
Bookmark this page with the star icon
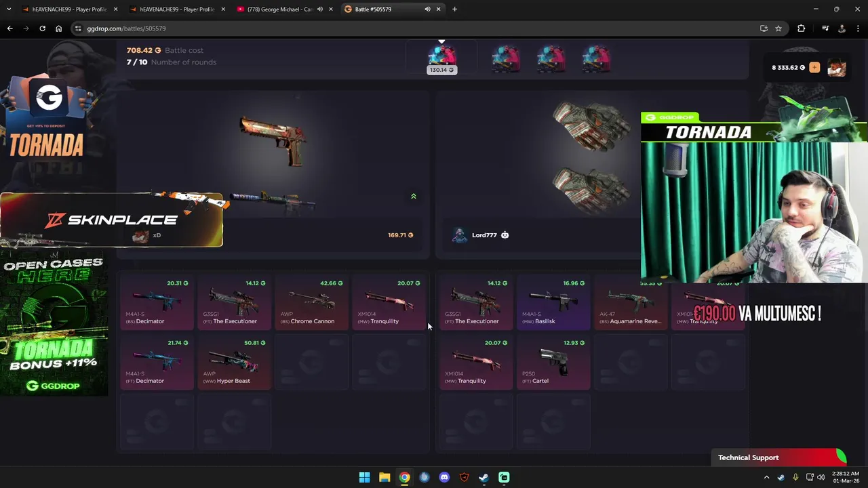(778, 28)
